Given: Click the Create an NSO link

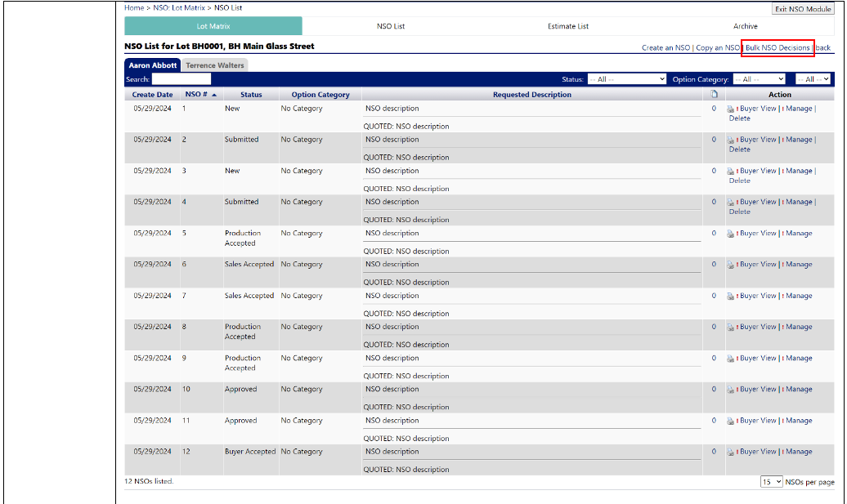Looking at the screenshot, I should [x=665, y=47].
